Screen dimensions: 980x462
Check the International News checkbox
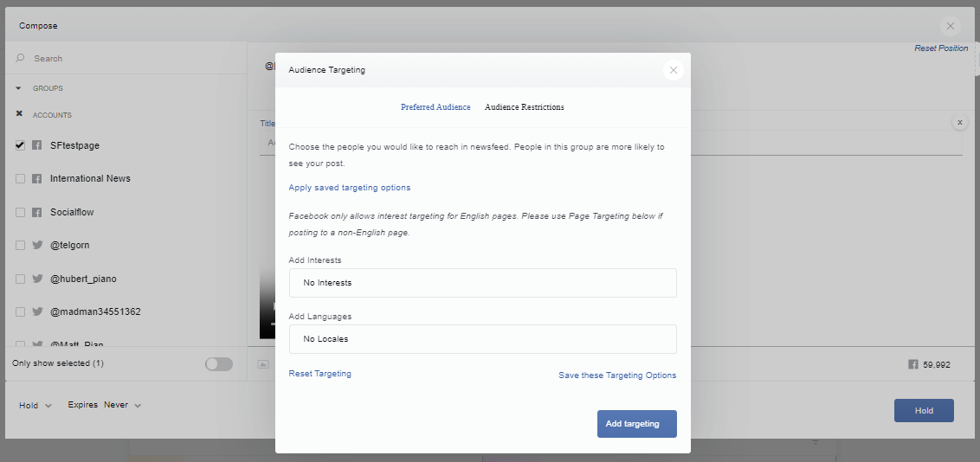(x=20, y=178)
